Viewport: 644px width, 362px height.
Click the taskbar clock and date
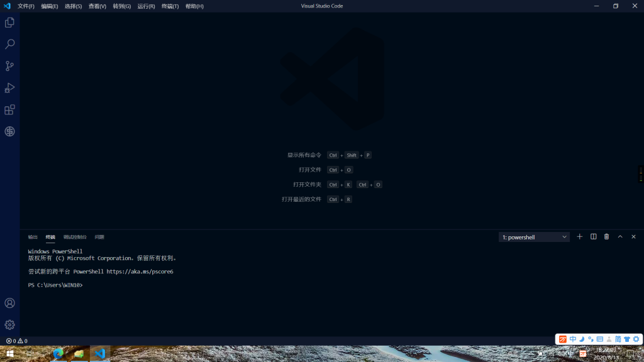606,354
